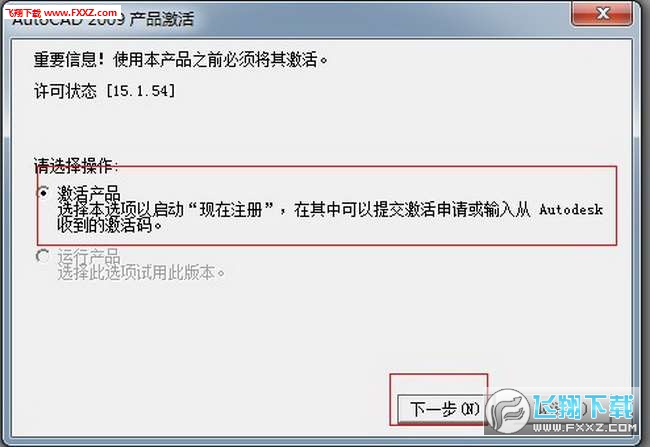Click the 现在注册 description line
The height and width of the screenshot is (447, 650).
[x=330, y=209]
